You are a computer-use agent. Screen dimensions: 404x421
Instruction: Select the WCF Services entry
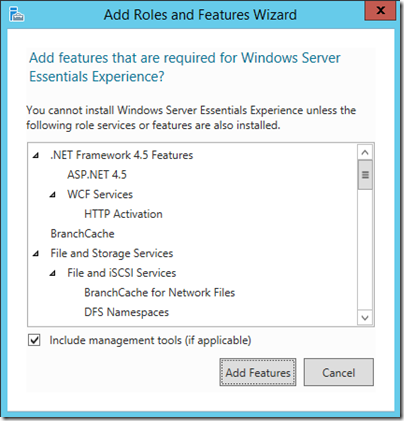(100, 194)
